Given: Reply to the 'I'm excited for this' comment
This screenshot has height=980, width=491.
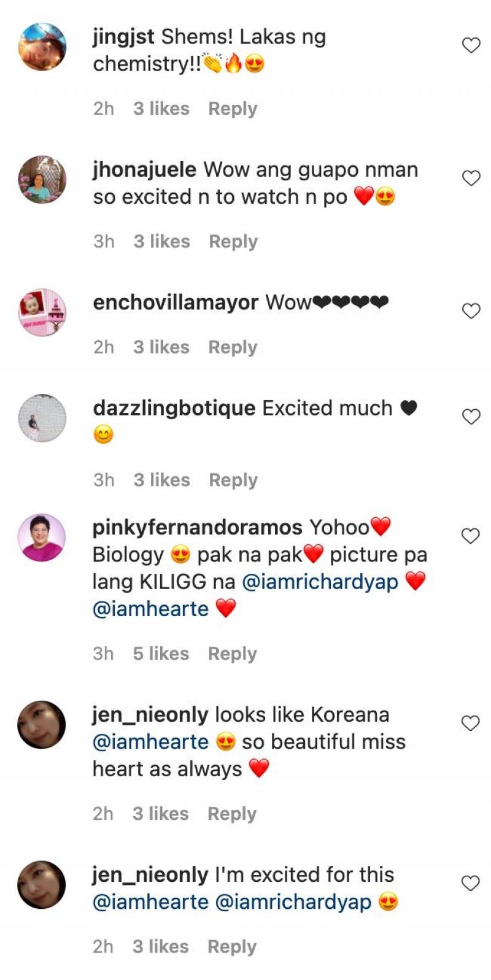Looking at the screenshot, I should [x=232, y=947].
